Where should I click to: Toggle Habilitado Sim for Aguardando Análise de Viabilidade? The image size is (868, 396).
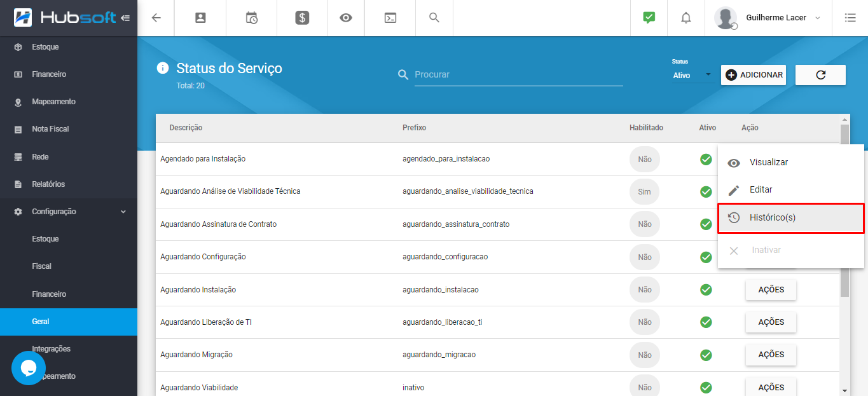coord(644,191)
